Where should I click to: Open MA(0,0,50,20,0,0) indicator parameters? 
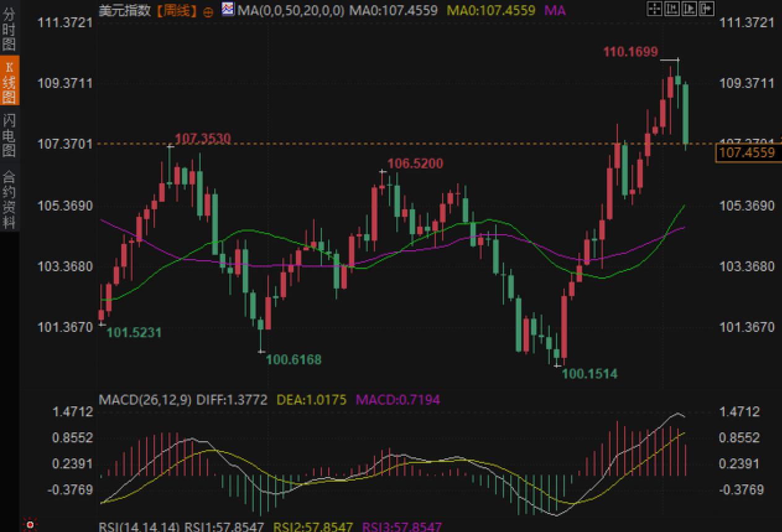pyautogui.click(x=290, y=11)
